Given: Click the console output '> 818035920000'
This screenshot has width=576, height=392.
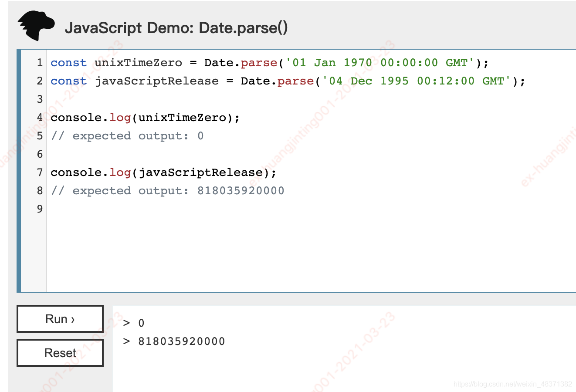Looking at the screenshot, I should tap(174, 341).
